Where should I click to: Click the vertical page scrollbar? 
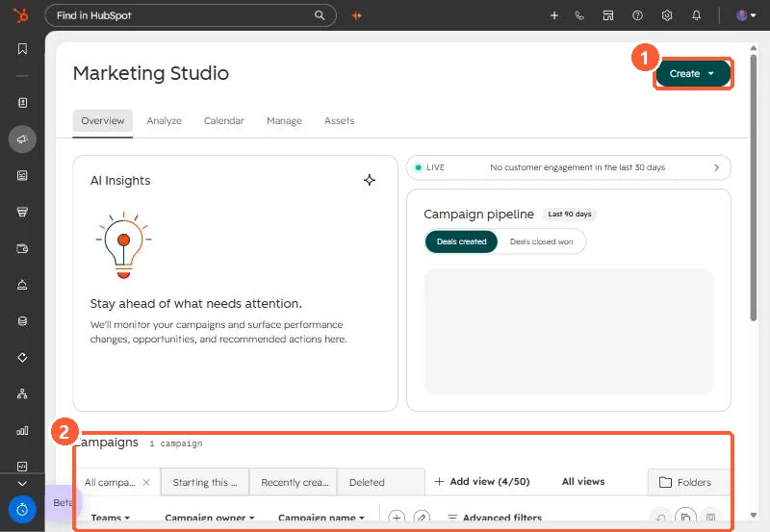[x=754, y=188]
